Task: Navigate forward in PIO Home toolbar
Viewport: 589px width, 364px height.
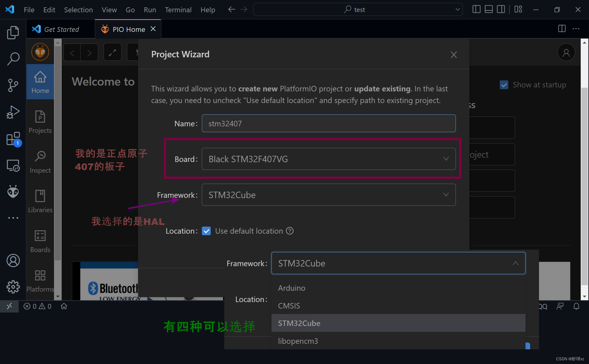Action: [89, 53]
